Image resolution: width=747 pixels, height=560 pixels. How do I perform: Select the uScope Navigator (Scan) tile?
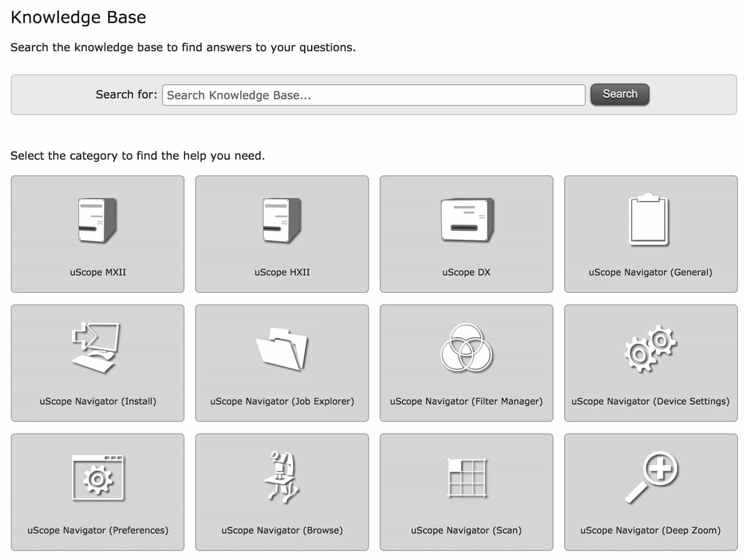pyautogui.click(x=466, y=492)
